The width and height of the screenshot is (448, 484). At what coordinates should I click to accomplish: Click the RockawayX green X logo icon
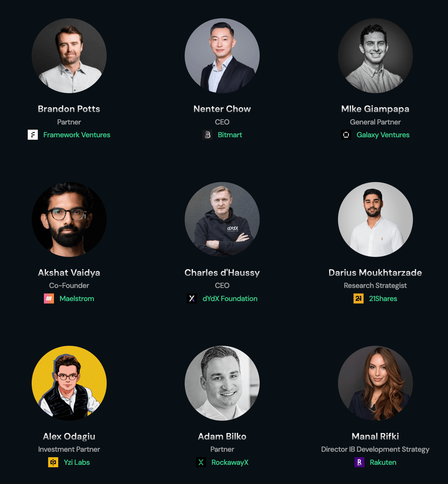click(x=201, y=462)
